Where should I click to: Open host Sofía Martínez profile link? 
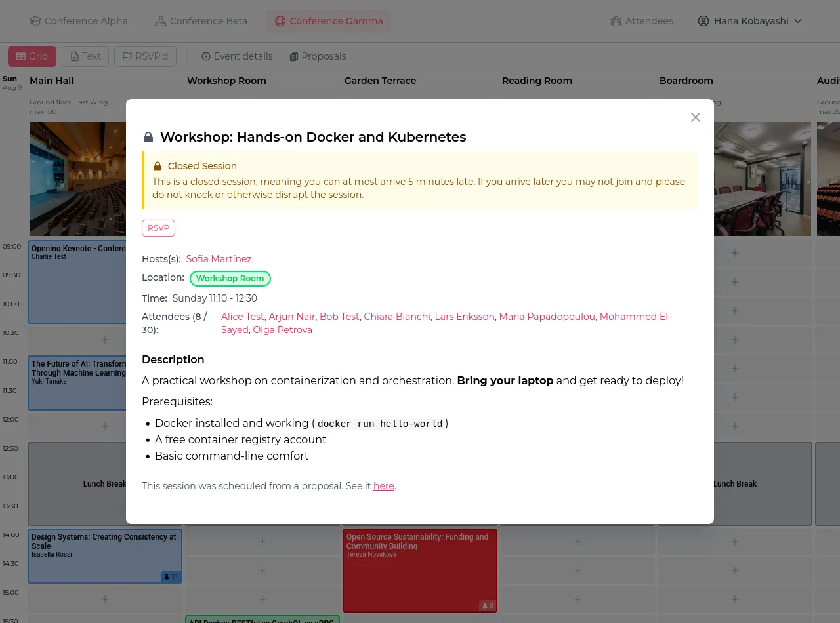(x=219, y=259)
